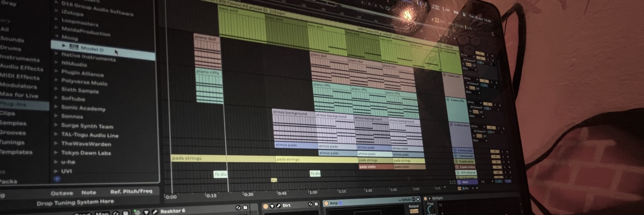Click the 0:30 time ruler marker

coord(249,194)
